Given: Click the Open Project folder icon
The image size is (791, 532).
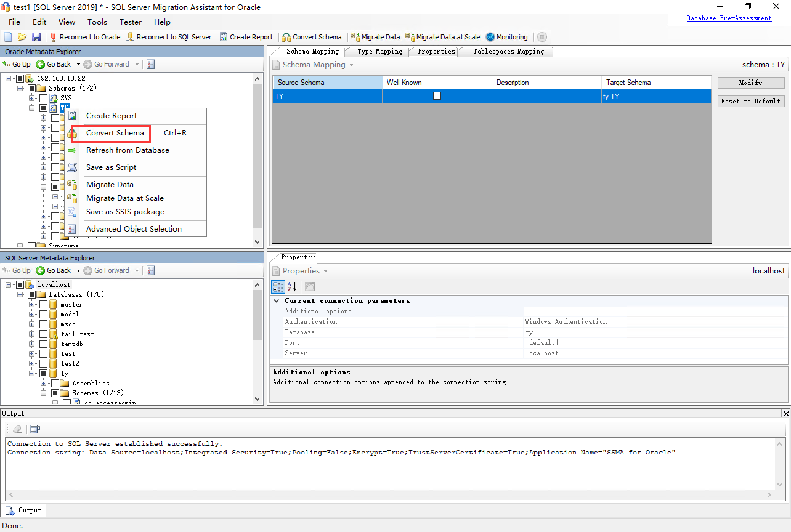Looking at the screenshot, I should coord(22,37).
